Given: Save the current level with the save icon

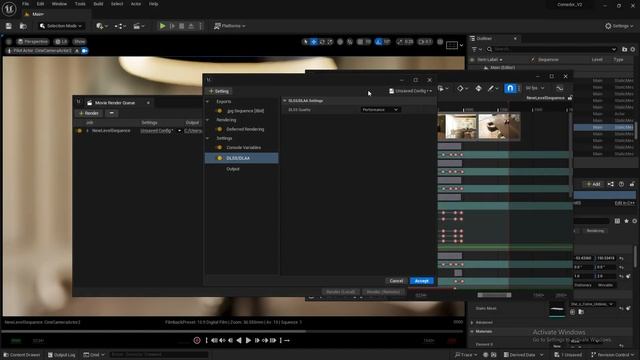Looking at the screenshot, I should click(x=9, y=26).
